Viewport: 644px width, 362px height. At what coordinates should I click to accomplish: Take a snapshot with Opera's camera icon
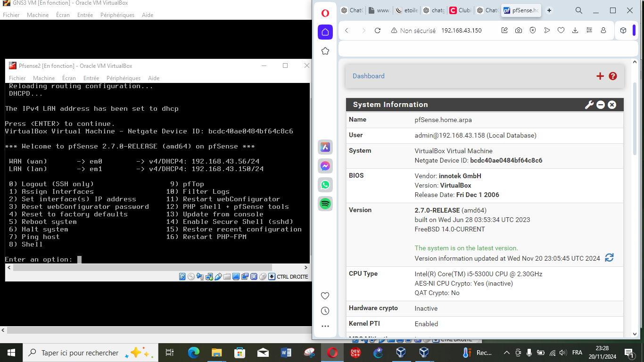pyautogui.click(x=519, y=30)
